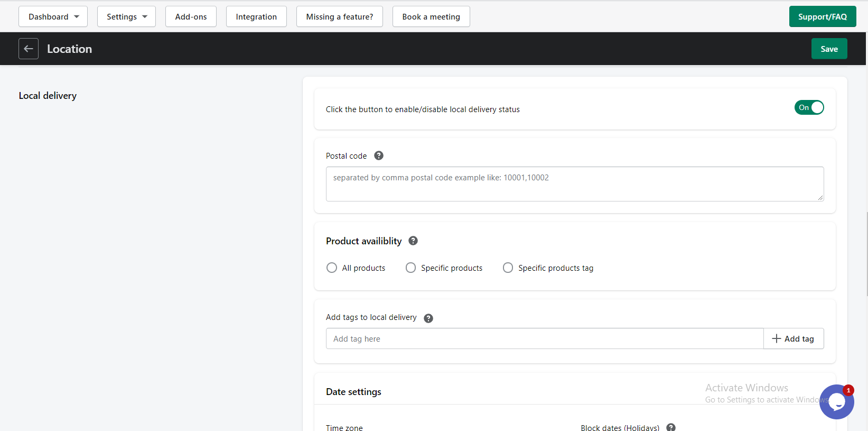The height and width of the screenshot is (431, 868).
Task: Click the help icon for Add tags to local delivery
Action: 428,318
